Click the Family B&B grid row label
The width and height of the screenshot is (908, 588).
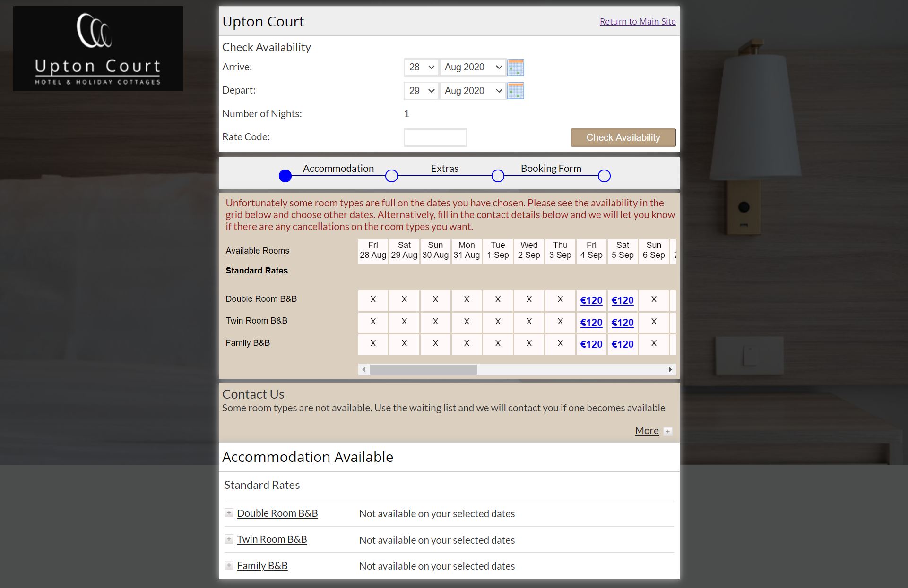[x=248, y=343]
